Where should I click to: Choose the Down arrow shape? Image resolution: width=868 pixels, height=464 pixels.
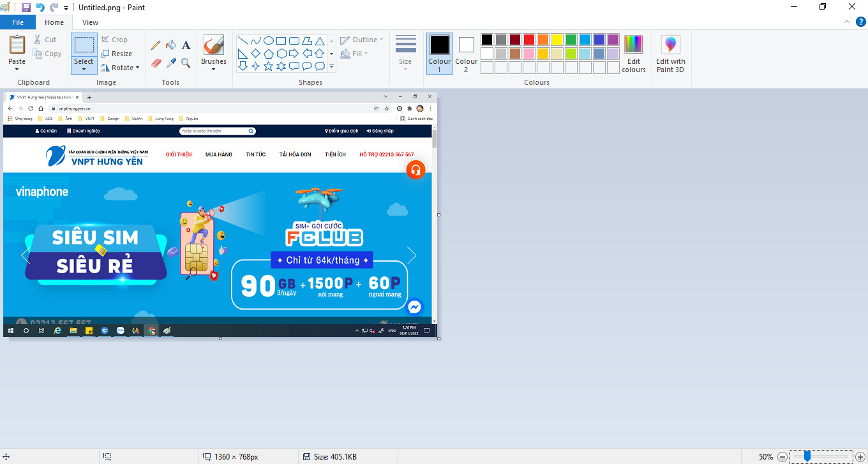click(x=243, y=66)
